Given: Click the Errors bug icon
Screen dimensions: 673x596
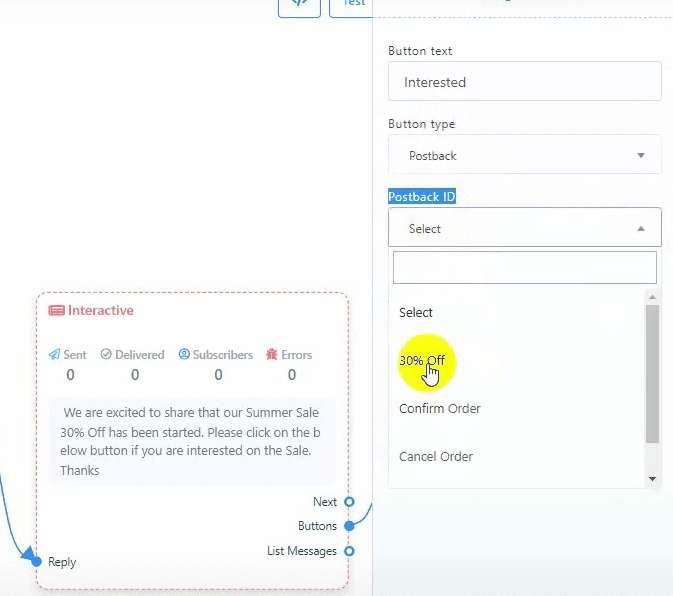Looking at the screenshot, I should pyautogui.click(x=272, y=355).
